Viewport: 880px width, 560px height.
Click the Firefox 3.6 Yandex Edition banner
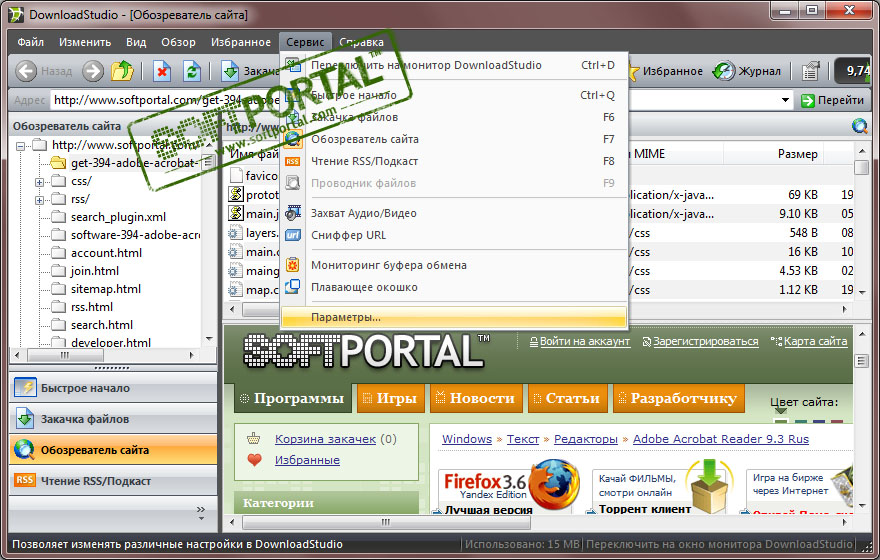tap(509, 487)
